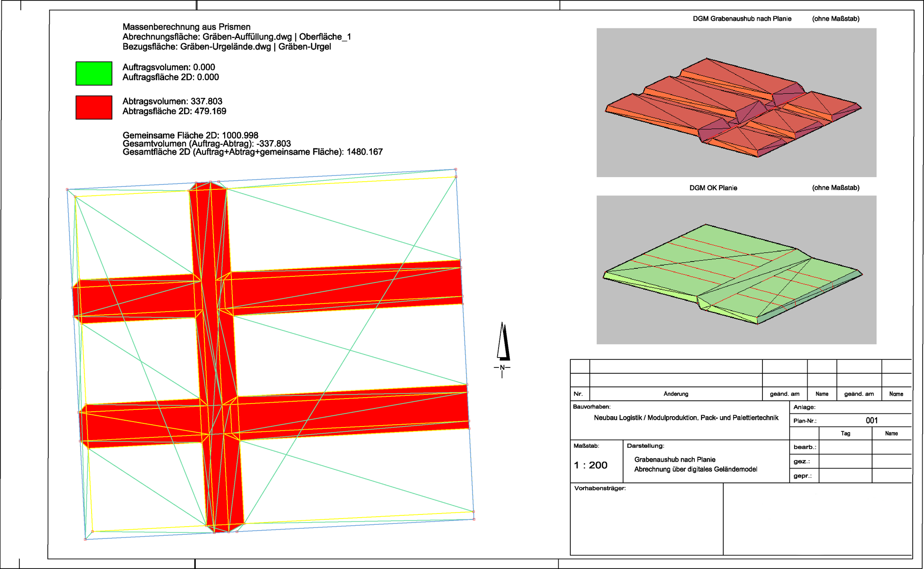Click the Änderung column header
Image resolution: width=924 pixels, height=569 pixels.
(x=675, y=394)
